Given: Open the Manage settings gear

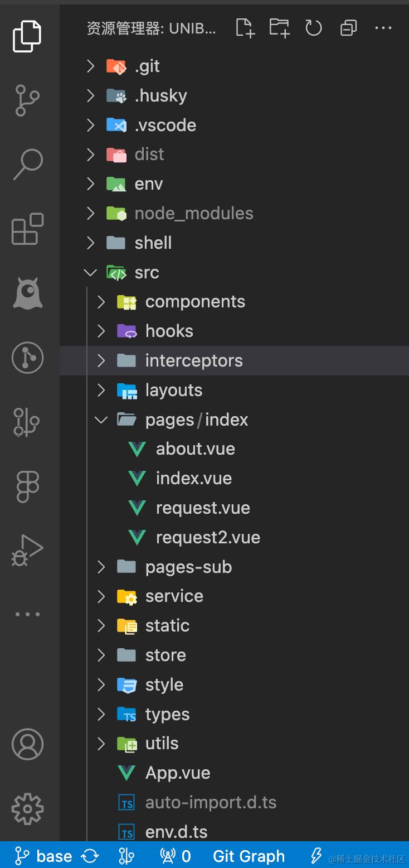Looking at the screenshot, I should [x=27, y=808].
